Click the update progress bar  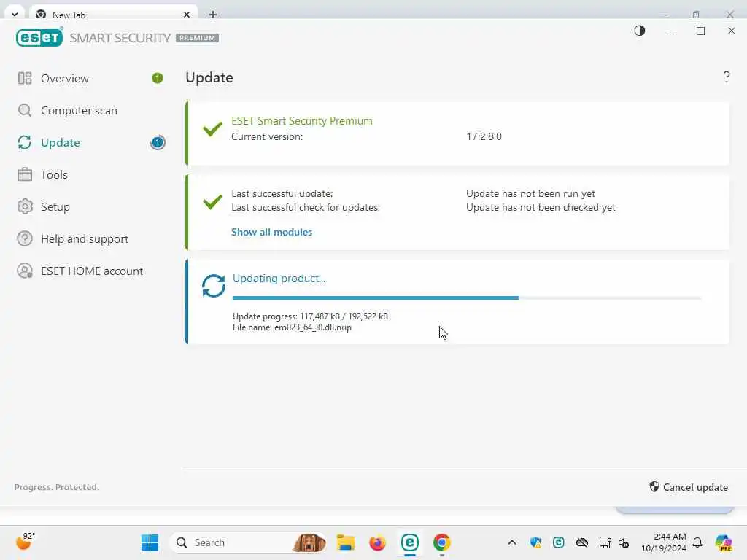tap(467, 298)
